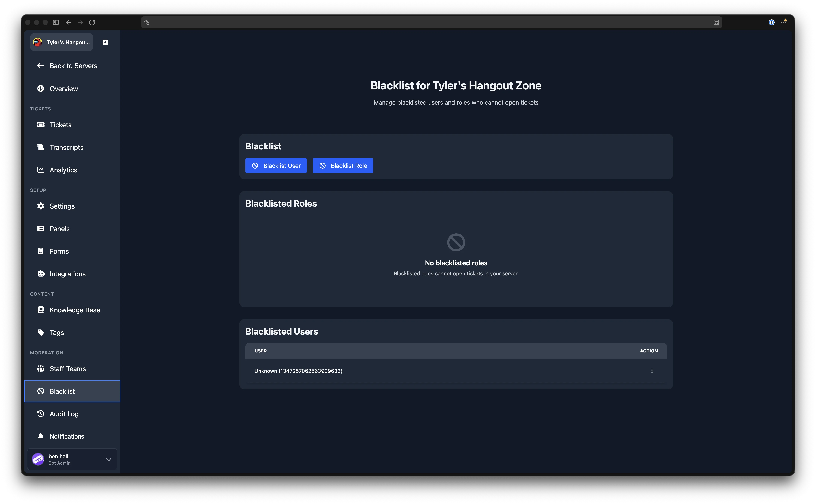Screen dimensions: 816x504
Task: Open Knowledge Base in the sidebar
Action: coord(72,310)
